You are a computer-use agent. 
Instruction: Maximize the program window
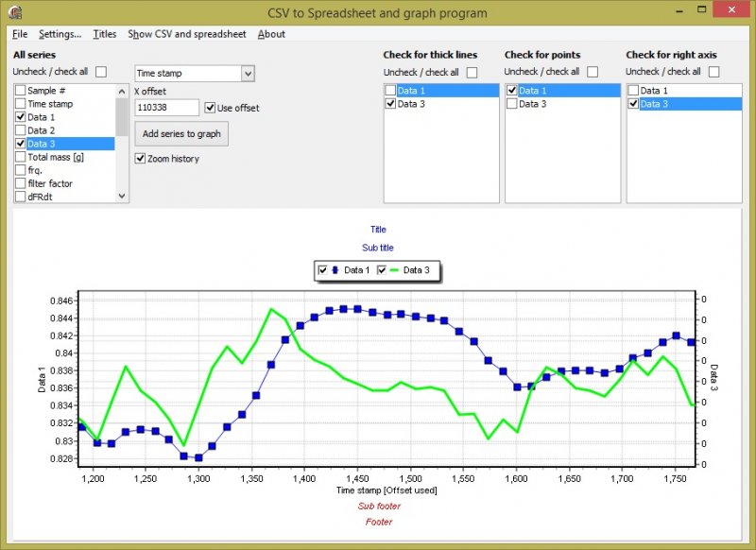702,9
